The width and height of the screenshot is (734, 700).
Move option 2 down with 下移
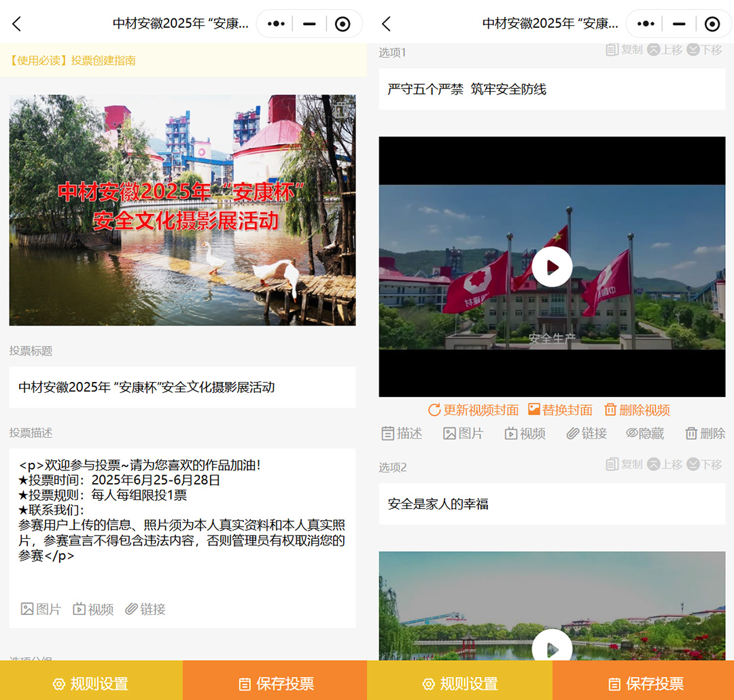(704, 464)
